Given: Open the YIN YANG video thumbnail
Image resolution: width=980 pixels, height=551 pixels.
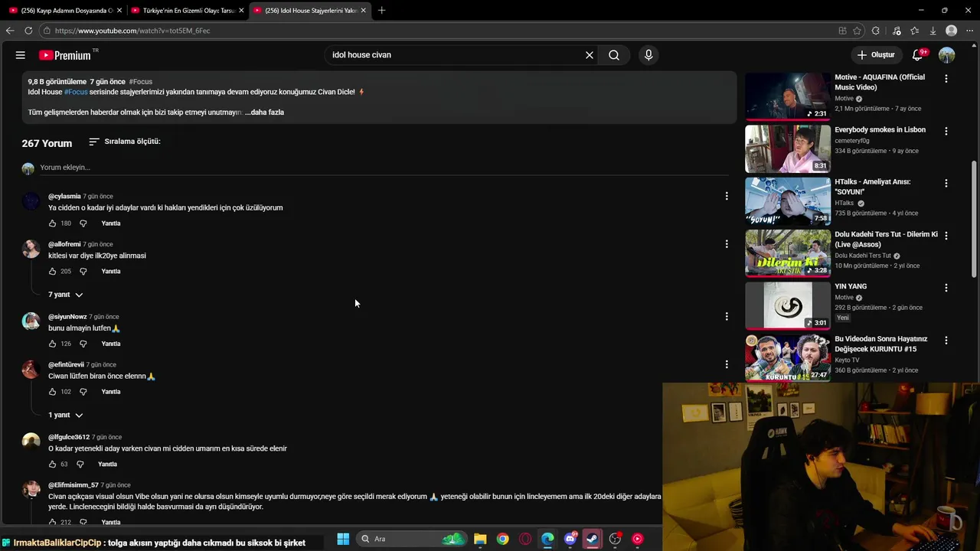Looking at the screenshot, I should click(x=788, y=305).
